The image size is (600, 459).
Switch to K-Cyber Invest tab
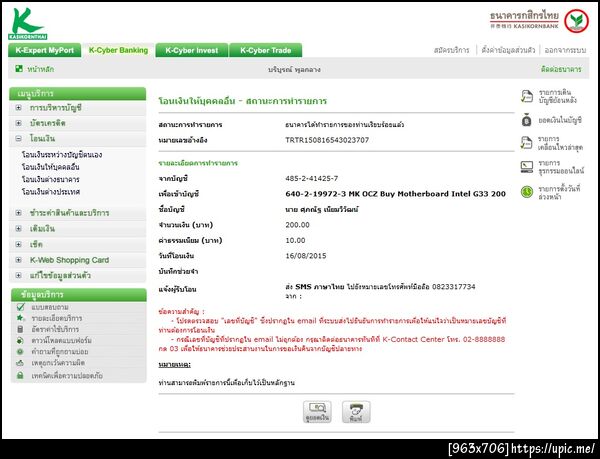pos(192,50)
